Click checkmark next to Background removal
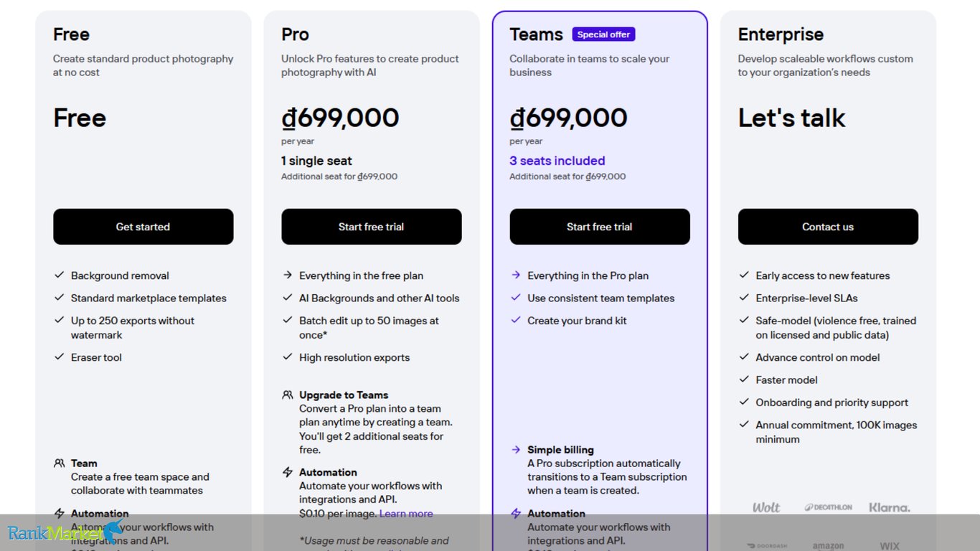The image size is (980, 551). (x=60, y=275)
